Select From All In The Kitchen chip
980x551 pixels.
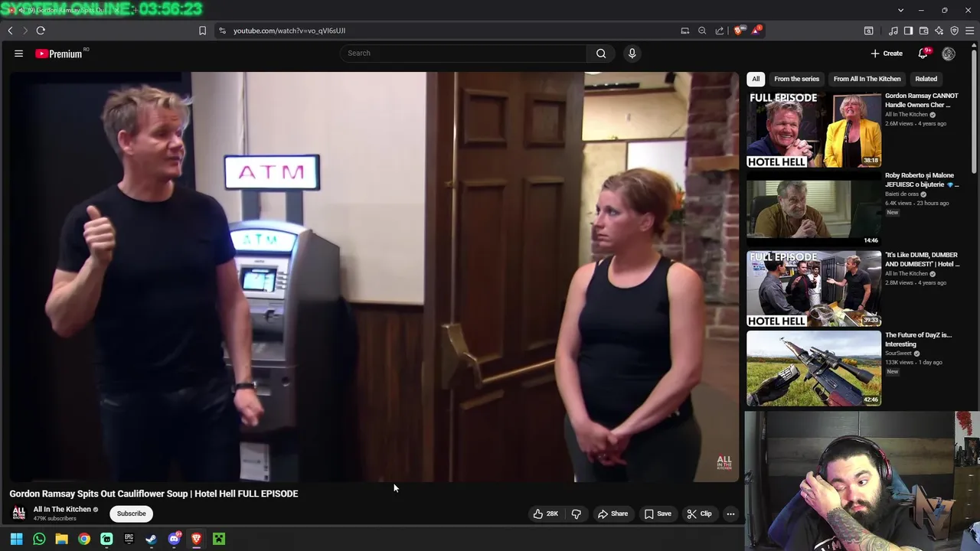coord(867,79)
